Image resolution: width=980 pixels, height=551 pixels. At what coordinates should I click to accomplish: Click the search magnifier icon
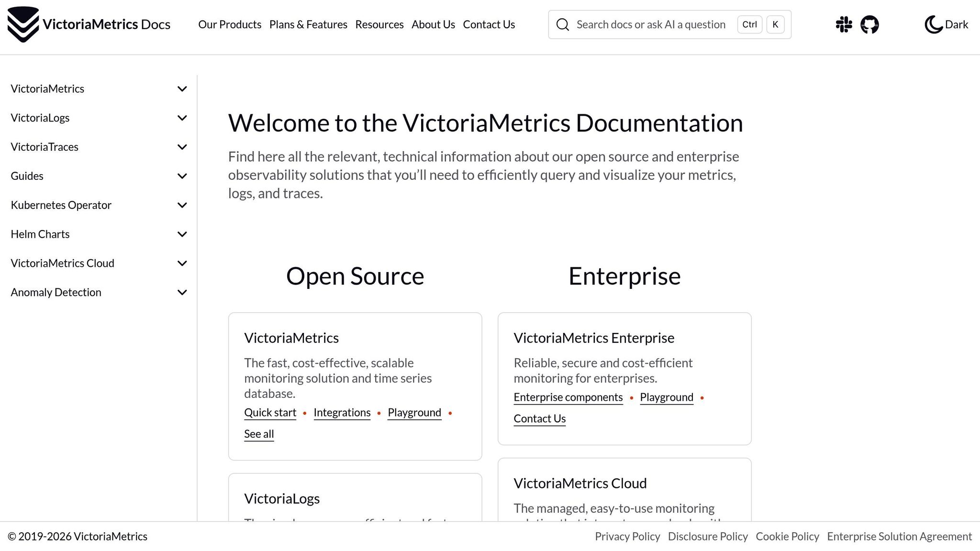[x=563, y=24]
